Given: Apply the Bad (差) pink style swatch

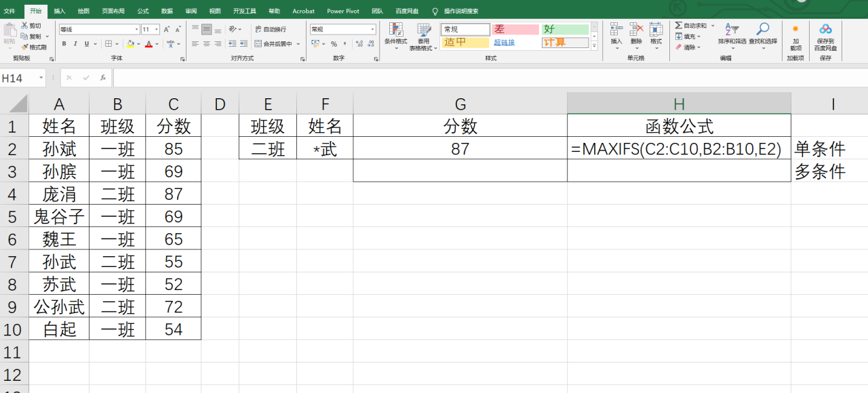Looking at the screenshot, I should pyautogui.click(x=515, y=30).
